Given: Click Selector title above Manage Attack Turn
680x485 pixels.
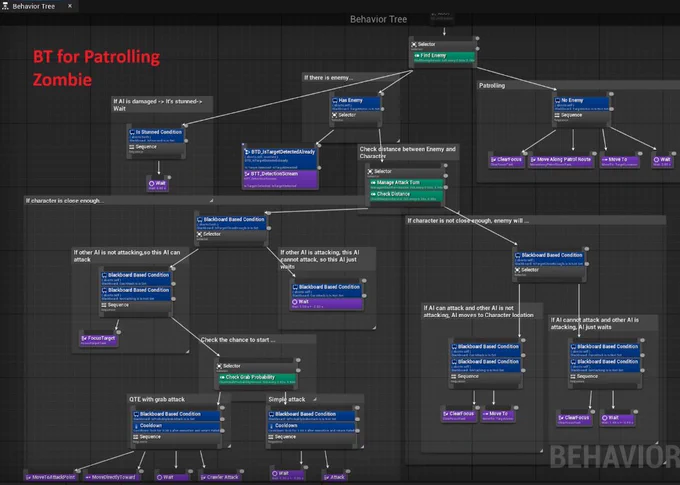Looking at the screenshot, I should tap(382, 171).
